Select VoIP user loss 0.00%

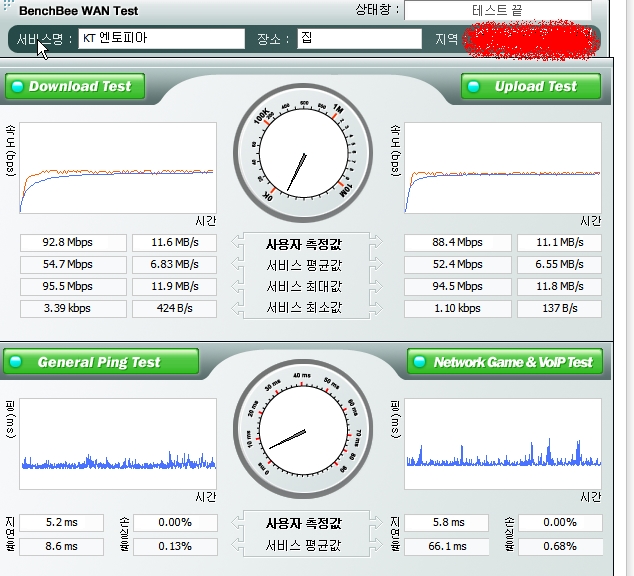(x=560, y=523)
